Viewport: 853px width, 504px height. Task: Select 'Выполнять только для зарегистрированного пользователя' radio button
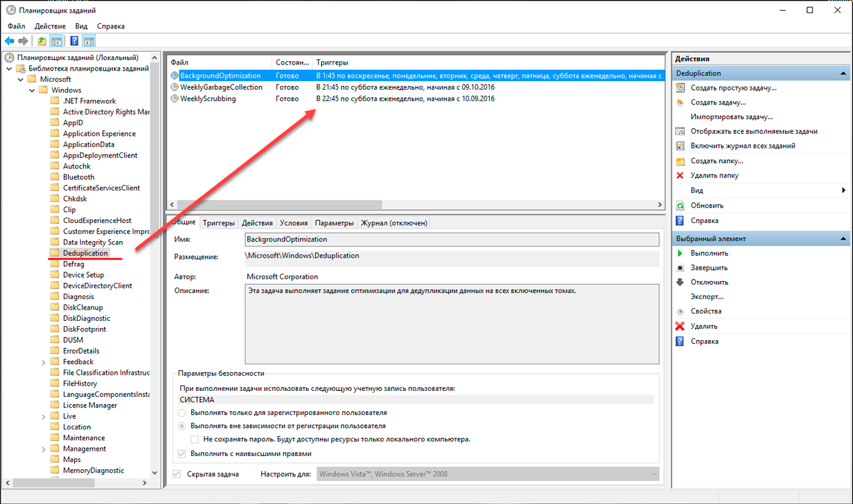click(x=182, y=413)
